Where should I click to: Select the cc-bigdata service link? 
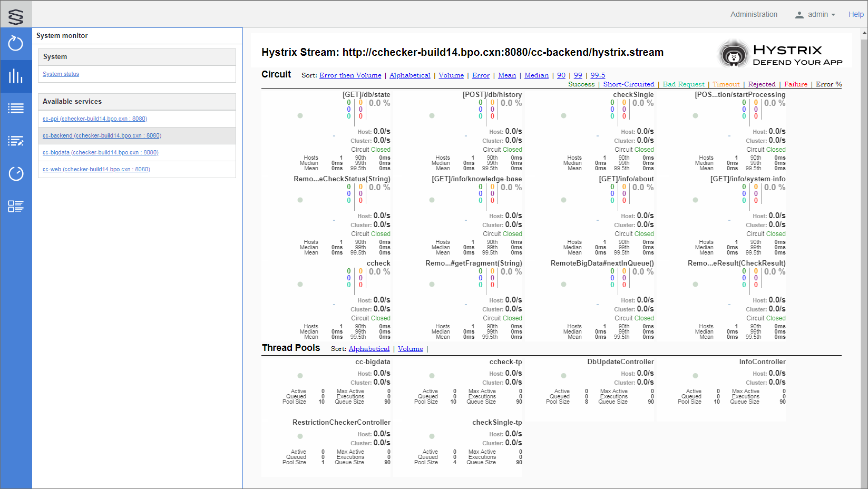[100, 153]
